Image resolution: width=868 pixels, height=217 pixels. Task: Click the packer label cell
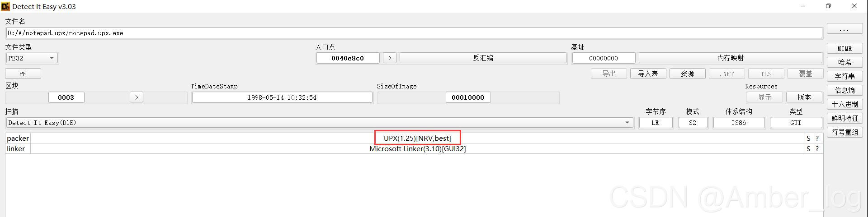tap(18, 139)
